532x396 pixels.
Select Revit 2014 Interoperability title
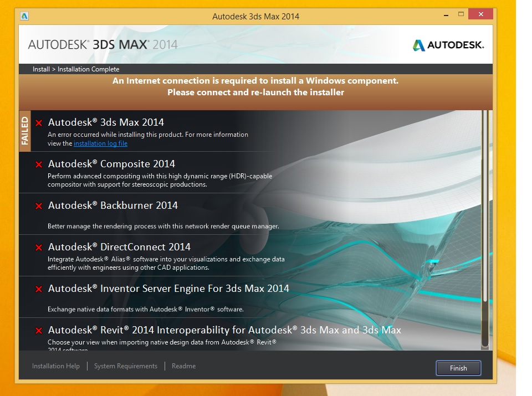224,330
